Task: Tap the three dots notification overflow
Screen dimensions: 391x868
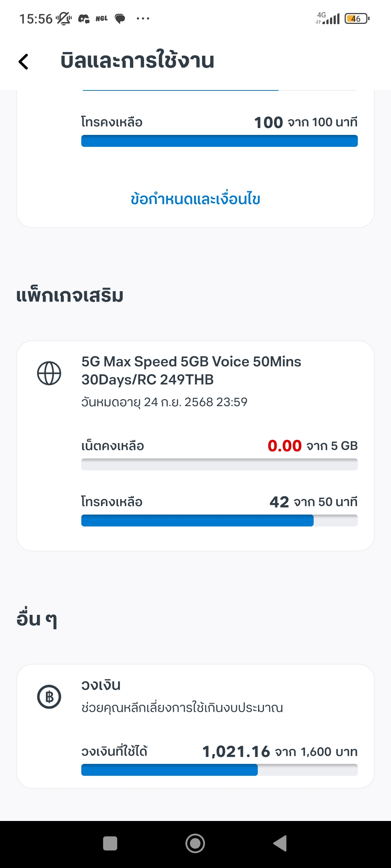Action: [x=143, y=18]
